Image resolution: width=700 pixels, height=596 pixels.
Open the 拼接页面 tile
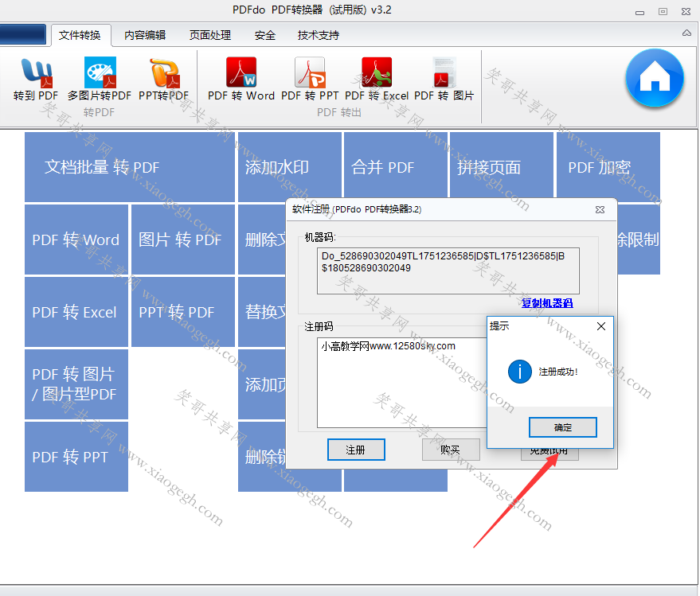click(x=502, y=167)
